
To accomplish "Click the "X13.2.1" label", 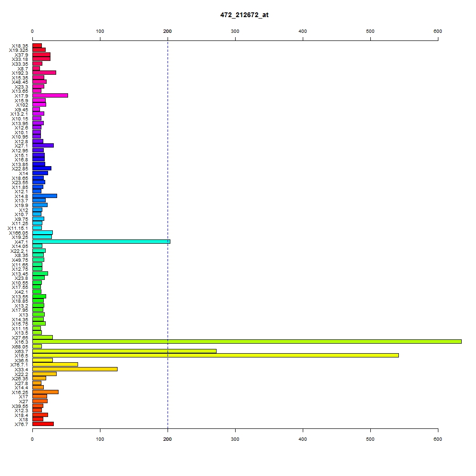I will 19,114.
